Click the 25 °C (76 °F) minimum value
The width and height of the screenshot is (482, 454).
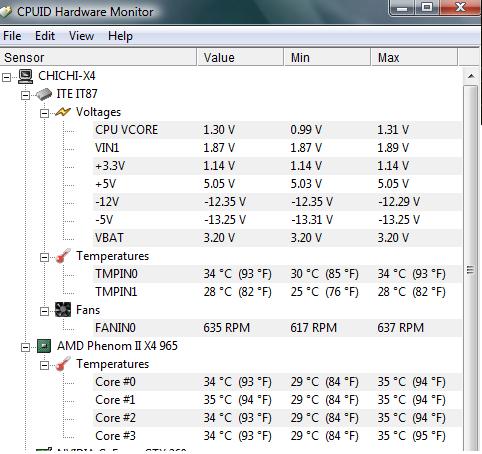click(325, 292)
